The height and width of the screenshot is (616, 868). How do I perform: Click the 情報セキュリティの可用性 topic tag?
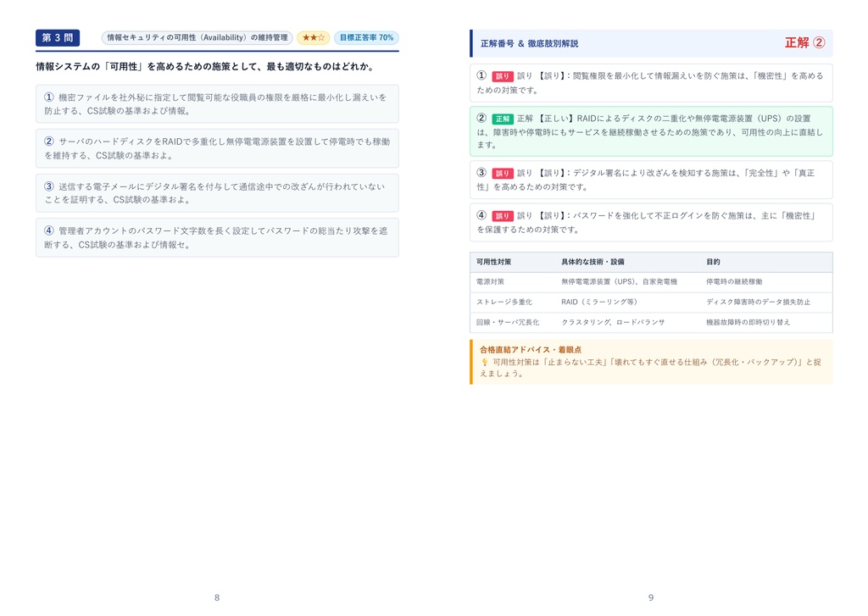point(197,37)
